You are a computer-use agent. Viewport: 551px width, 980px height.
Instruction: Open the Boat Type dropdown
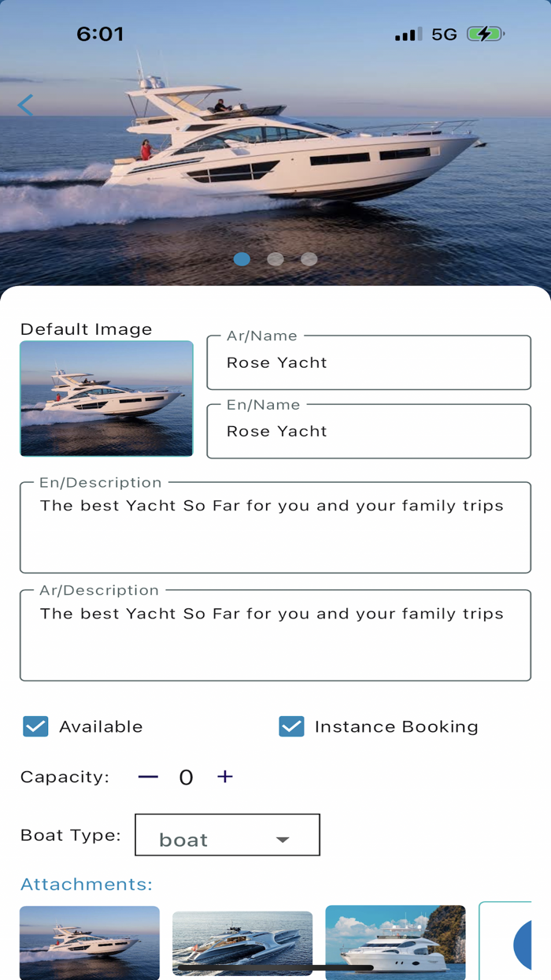[227, 834]
